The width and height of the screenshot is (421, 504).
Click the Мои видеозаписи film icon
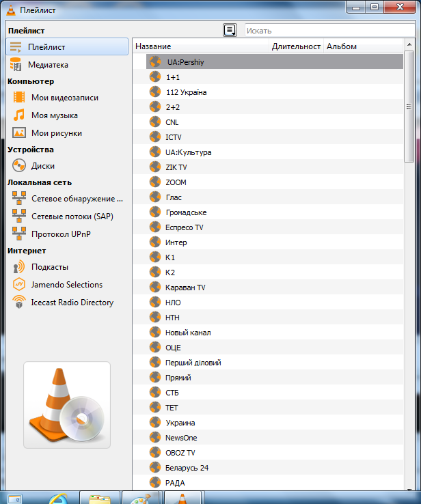tap(19, 97)
